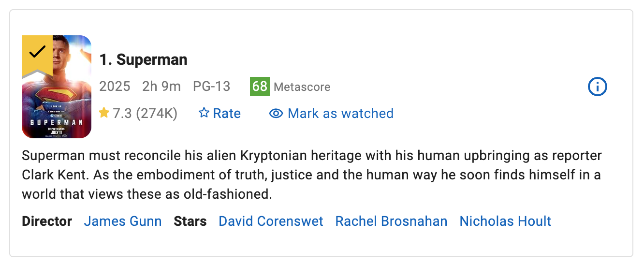This screenshot has width=644, height=264.
Task: Click the 2h 9m runtime text
Action: (x=161, y=87)
